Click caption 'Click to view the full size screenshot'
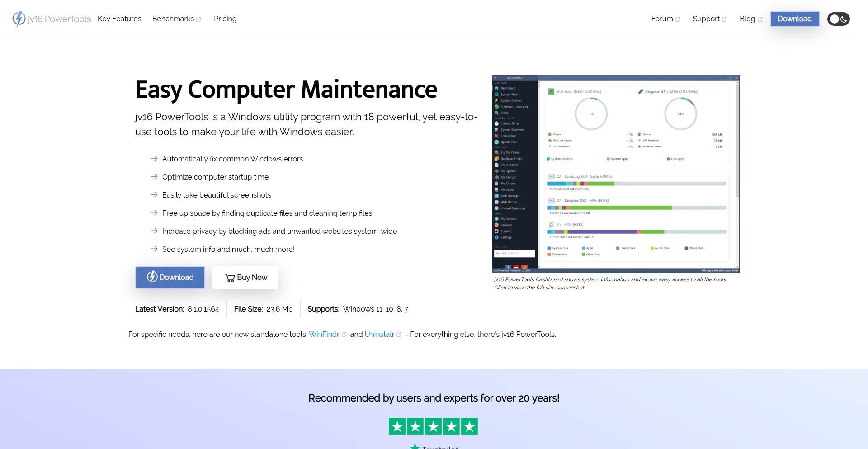The width and height of the screenshot is (868, 449). click(x=539, y=288)
